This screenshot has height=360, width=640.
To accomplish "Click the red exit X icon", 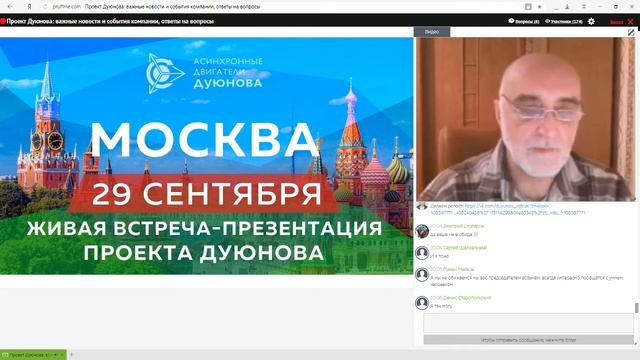I will pos(631,21).
